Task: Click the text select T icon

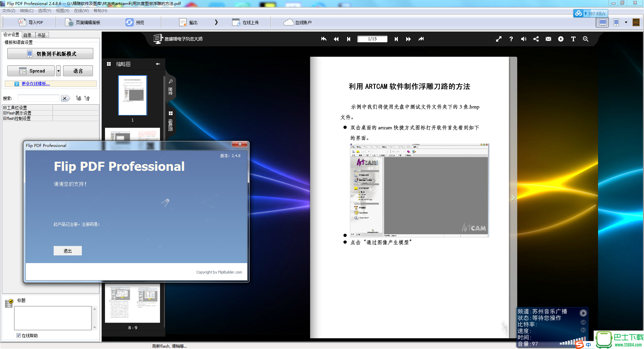Action: (573, 39)
